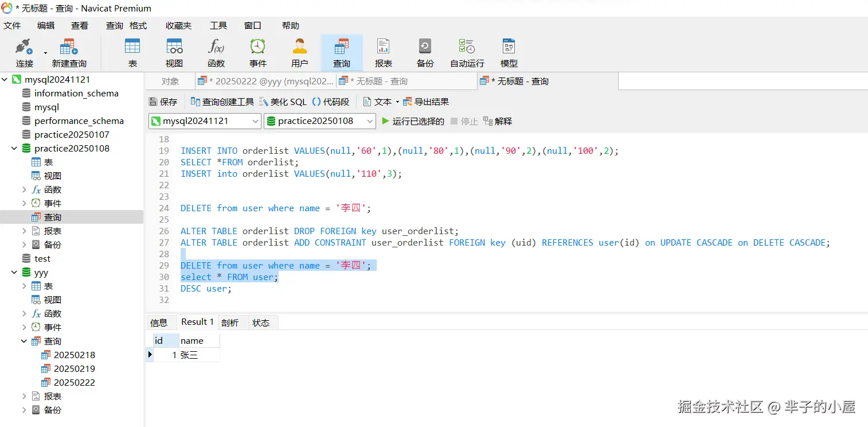Open the dropdown arrow beside 连接
This screenshot has height=427, width=868.
[45, 53]
